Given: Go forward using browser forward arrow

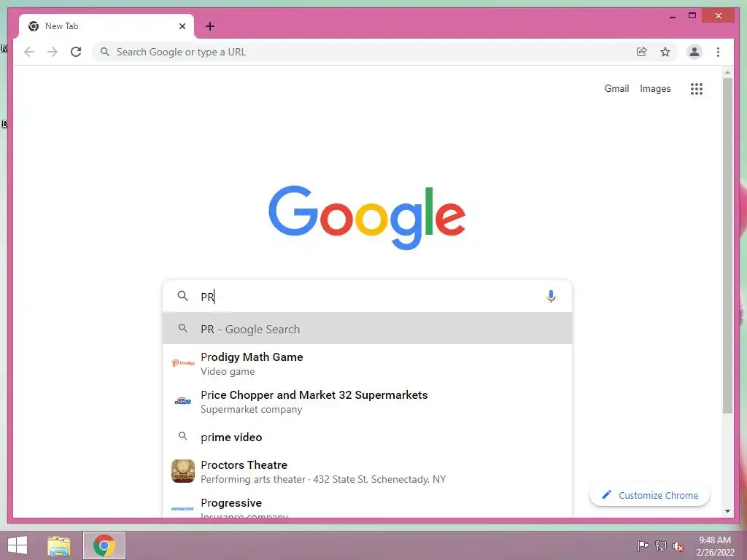Looking at the screenshot, I should click(53, 52).
